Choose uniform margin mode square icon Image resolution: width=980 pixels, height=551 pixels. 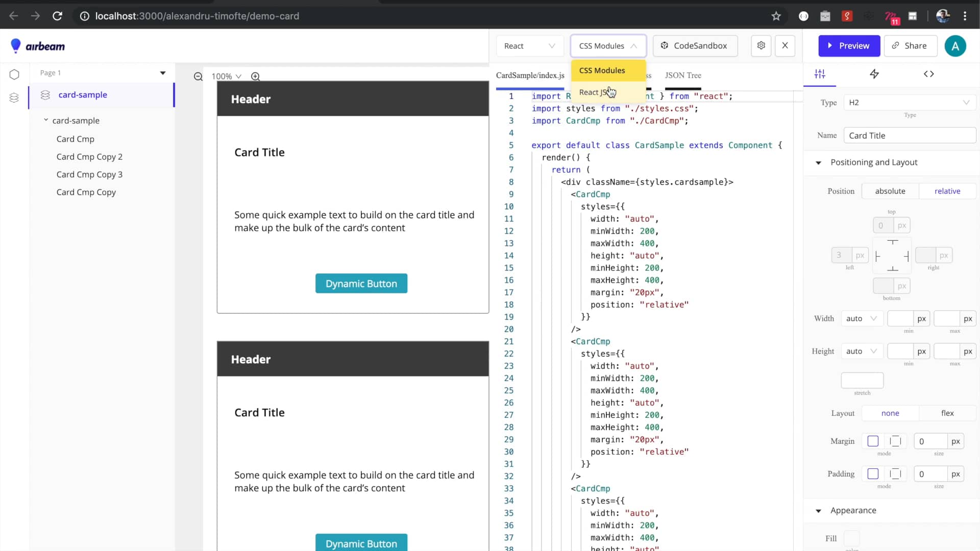873,441
